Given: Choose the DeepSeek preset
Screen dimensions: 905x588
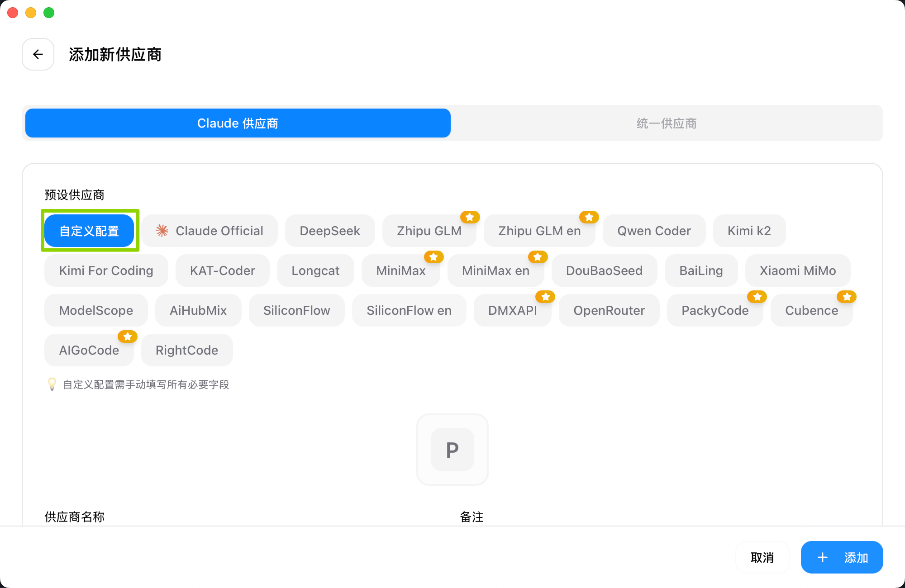Looking at the screenshot, I should [x=329, y=231].
